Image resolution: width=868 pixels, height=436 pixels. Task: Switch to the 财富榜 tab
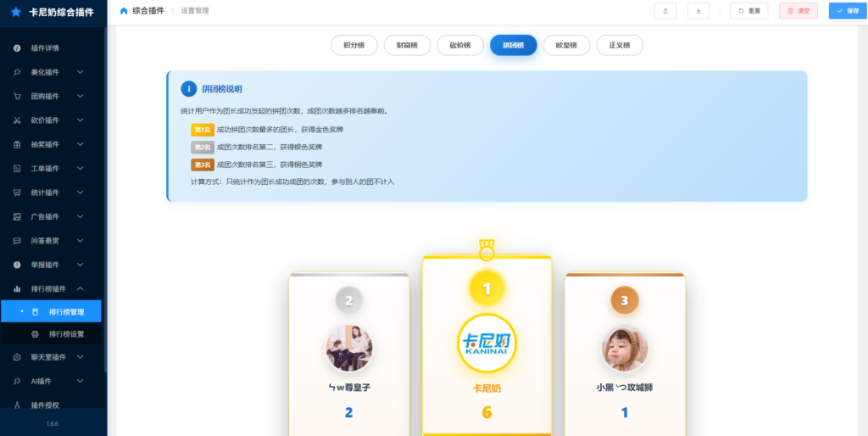tap(408, 46)
